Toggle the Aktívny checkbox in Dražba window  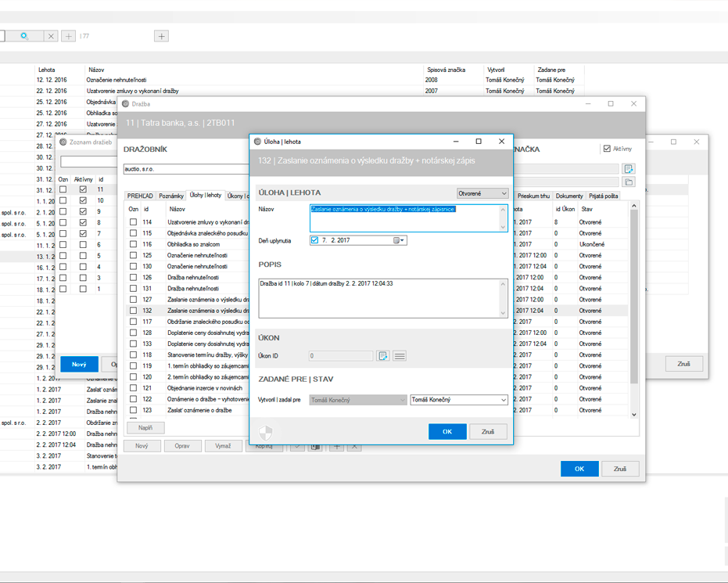(x=607, y=149)
